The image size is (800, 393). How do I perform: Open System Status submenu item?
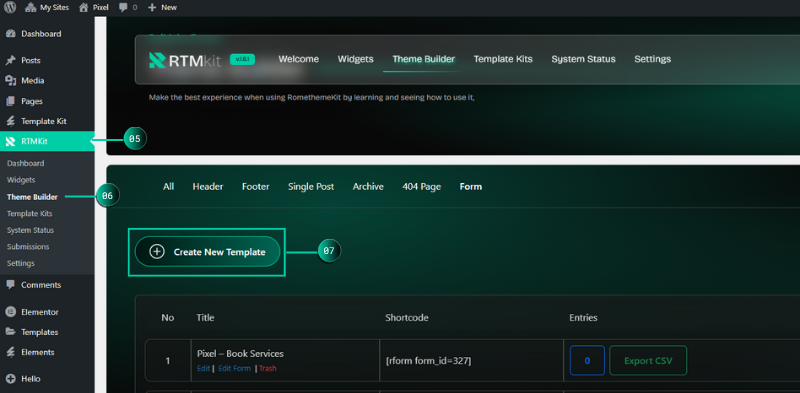[30, 230]
